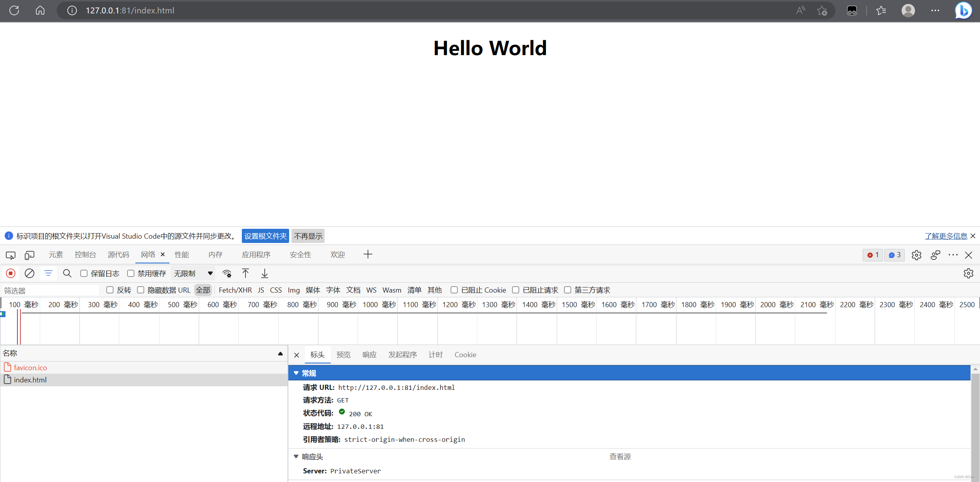Screen dimensions: 980x482
Task: Open DevTools feedback/connections icon
Action: click(935, 255)
